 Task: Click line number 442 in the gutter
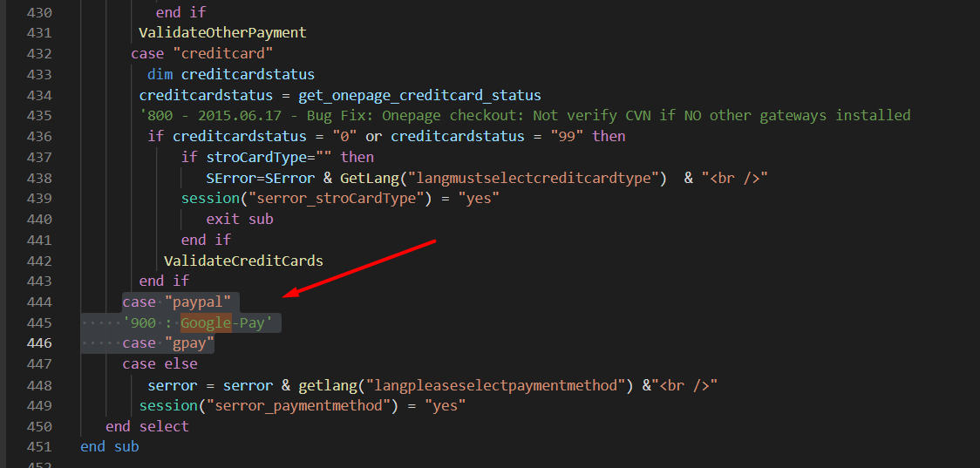click(38, 261)
